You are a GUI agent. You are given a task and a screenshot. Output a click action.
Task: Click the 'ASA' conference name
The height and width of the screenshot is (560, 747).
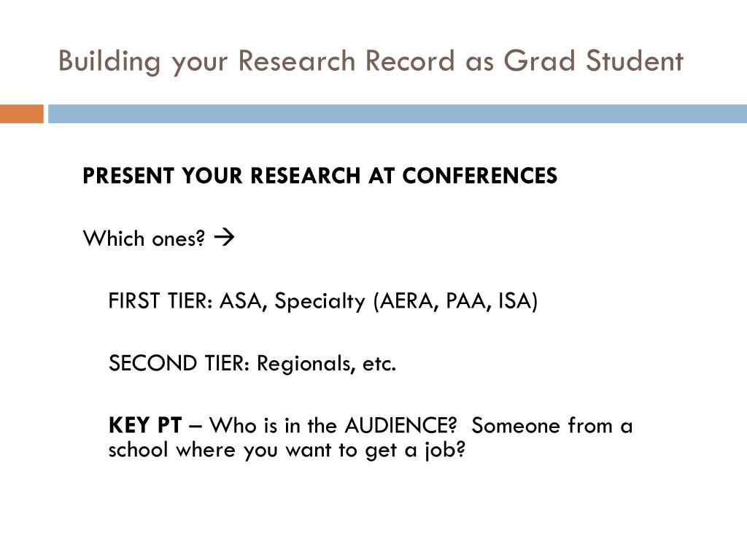[x=241, y=300]
